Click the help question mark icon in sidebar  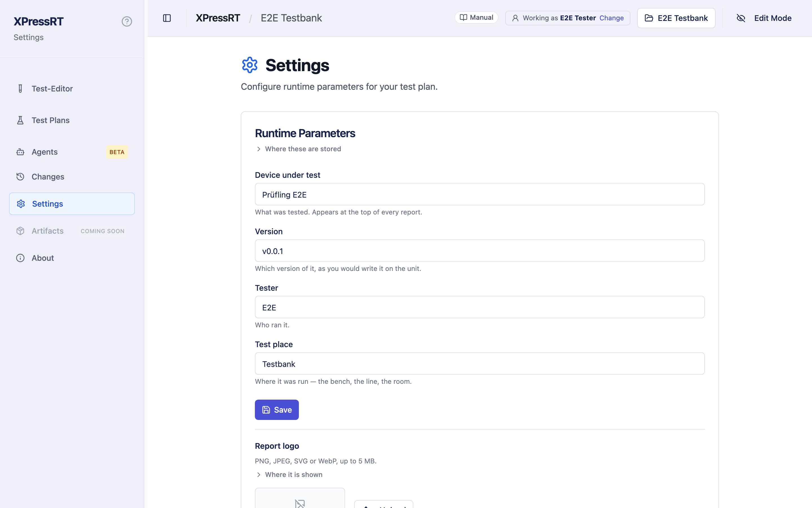tap(127, 21)
